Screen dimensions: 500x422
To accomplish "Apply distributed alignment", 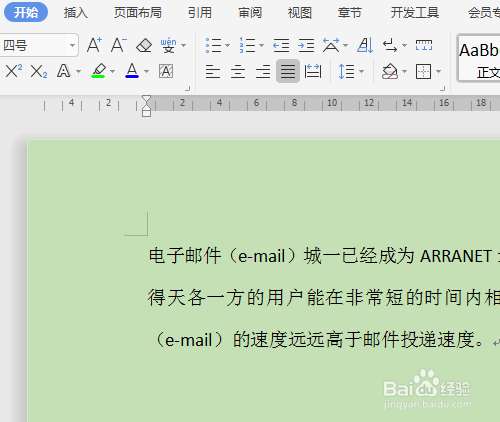I will point(313,71).
